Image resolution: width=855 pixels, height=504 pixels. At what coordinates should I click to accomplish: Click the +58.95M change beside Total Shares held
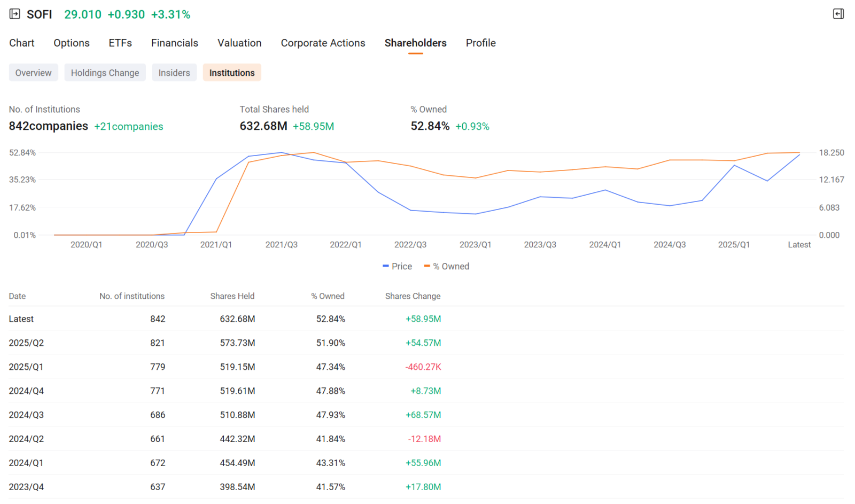pos(314,127)
